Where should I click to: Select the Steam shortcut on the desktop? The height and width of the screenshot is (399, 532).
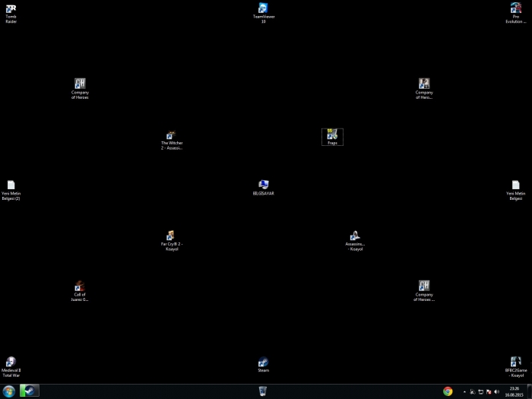[263, 363]
